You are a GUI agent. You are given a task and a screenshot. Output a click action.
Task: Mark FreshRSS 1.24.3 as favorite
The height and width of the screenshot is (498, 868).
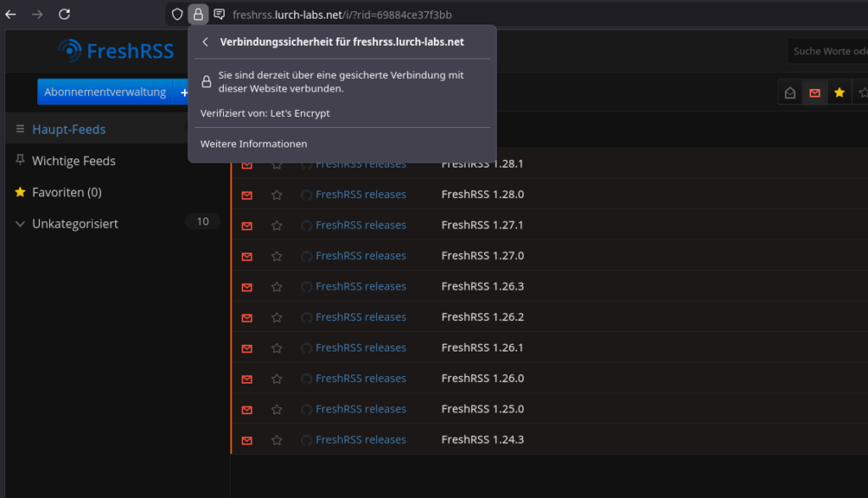point(276,440)
